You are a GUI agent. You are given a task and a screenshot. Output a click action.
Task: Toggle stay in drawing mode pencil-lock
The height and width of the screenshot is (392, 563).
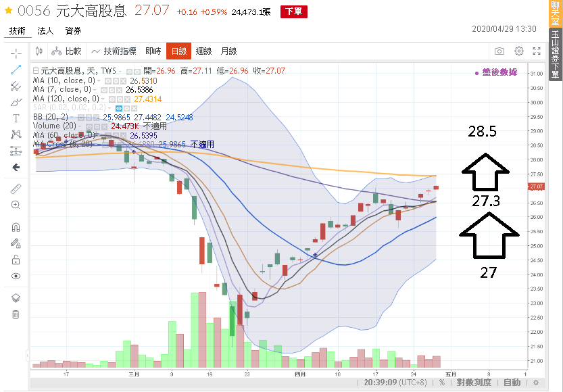pyautogui.click(x=16, y=244)
